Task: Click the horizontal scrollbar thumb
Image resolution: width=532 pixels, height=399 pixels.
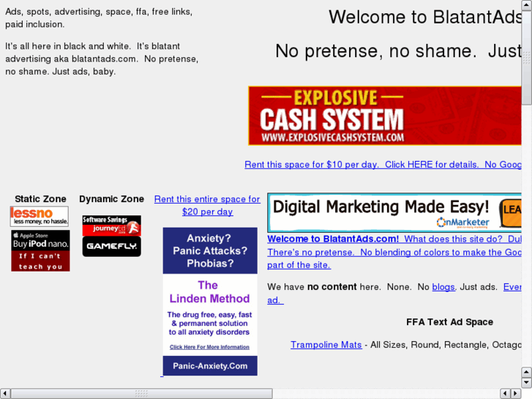Action: click(x=141, y=393)
